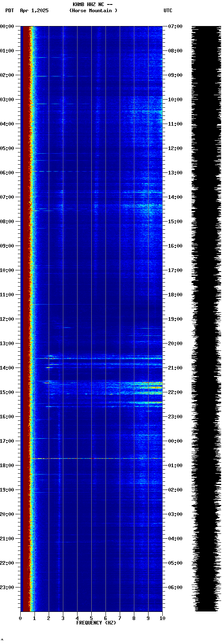The image size is (224, 644).
Task: Click the frequency axis tick '2'
Action: click(49, 618)
